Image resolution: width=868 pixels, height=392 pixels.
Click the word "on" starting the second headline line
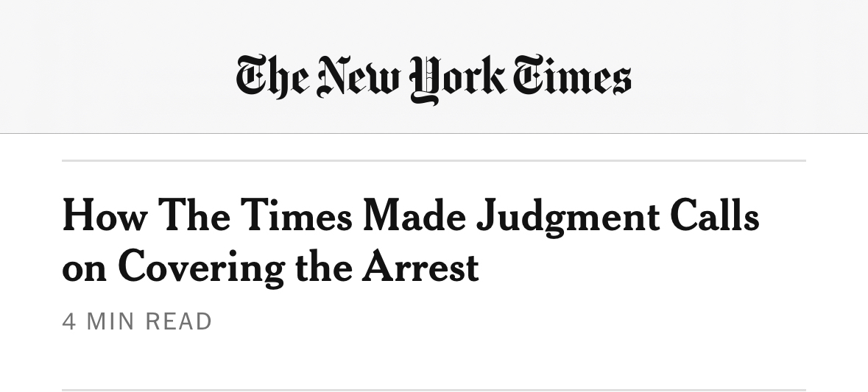coord(84,268)
